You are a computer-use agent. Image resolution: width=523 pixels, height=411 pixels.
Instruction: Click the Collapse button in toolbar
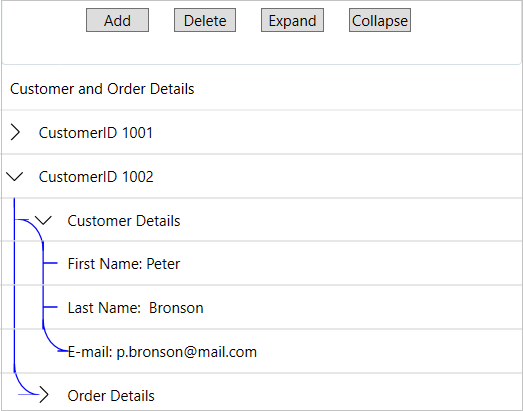tap(380, 20)
